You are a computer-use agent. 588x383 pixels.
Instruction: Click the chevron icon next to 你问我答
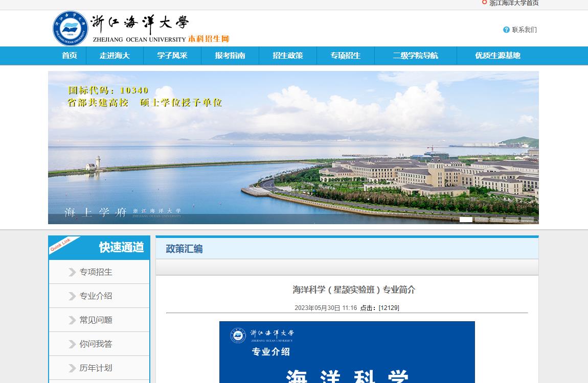[72, 344]
